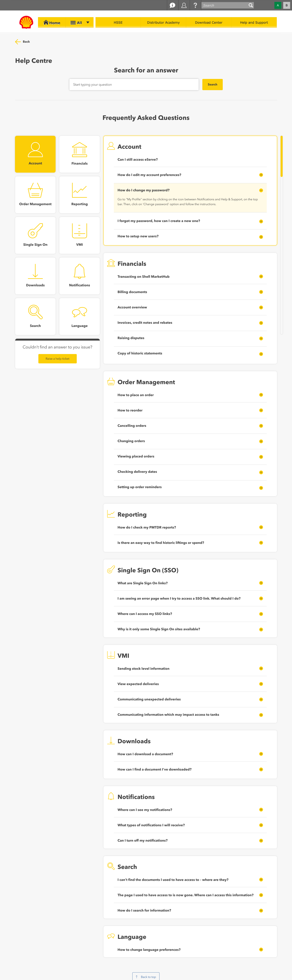This screenshot has height=980, width=292.
Task: Expand 'Where can I access my SSO links?'
Action: coord(261,614)
